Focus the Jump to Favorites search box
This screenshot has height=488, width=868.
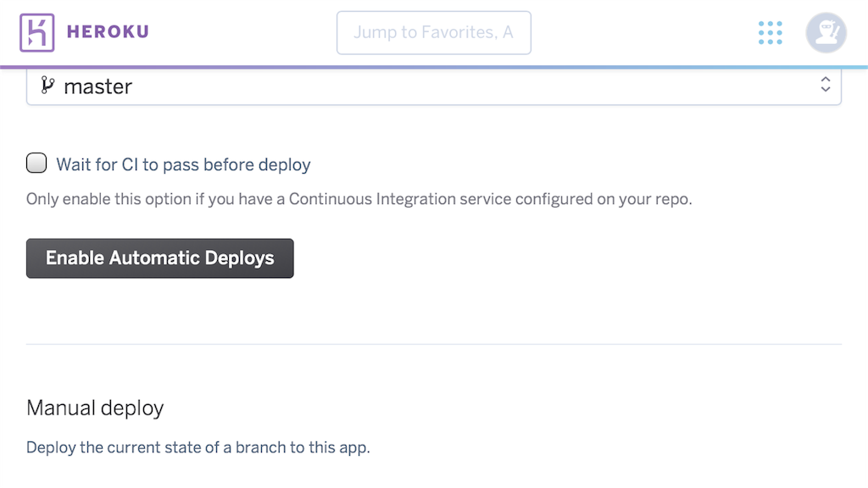pos(433,32)
